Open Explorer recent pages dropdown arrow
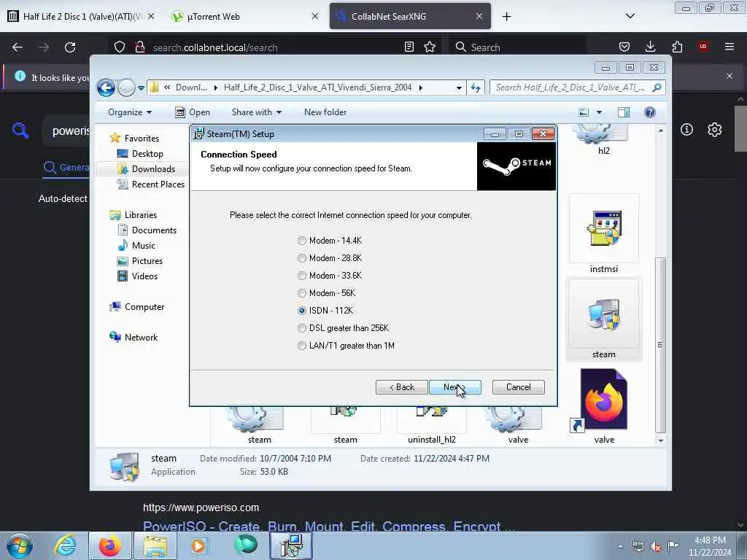Screen dimensions: 747x560 [141, 88]
